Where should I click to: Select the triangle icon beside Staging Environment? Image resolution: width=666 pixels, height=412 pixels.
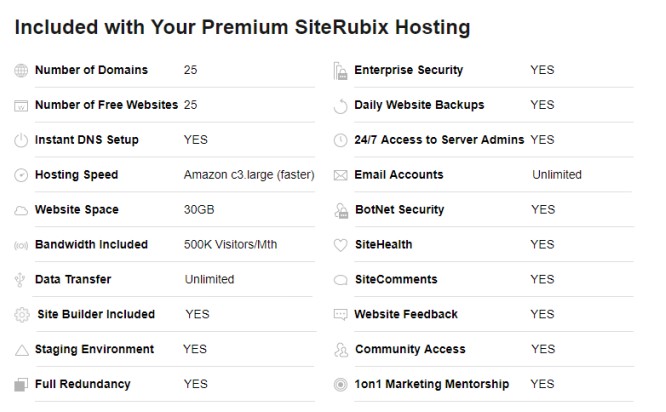(22, 350)
